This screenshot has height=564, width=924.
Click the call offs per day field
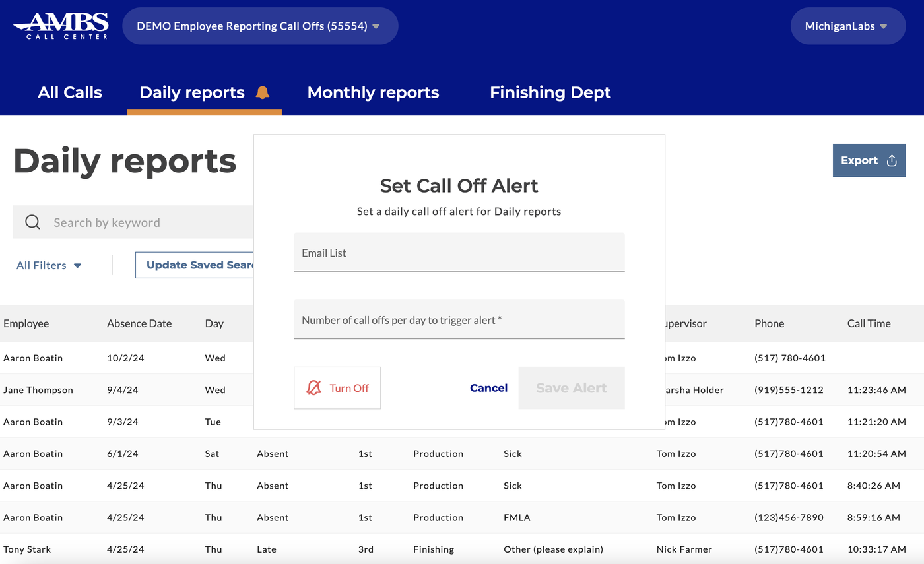coord(459,319)
